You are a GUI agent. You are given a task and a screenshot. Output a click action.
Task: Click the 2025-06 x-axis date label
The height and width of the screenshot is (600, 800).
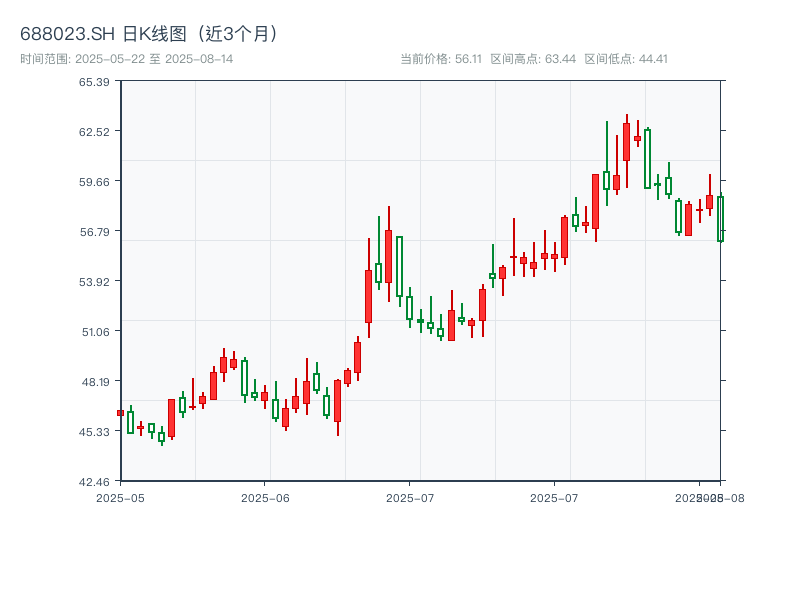[x=265, y=497]
